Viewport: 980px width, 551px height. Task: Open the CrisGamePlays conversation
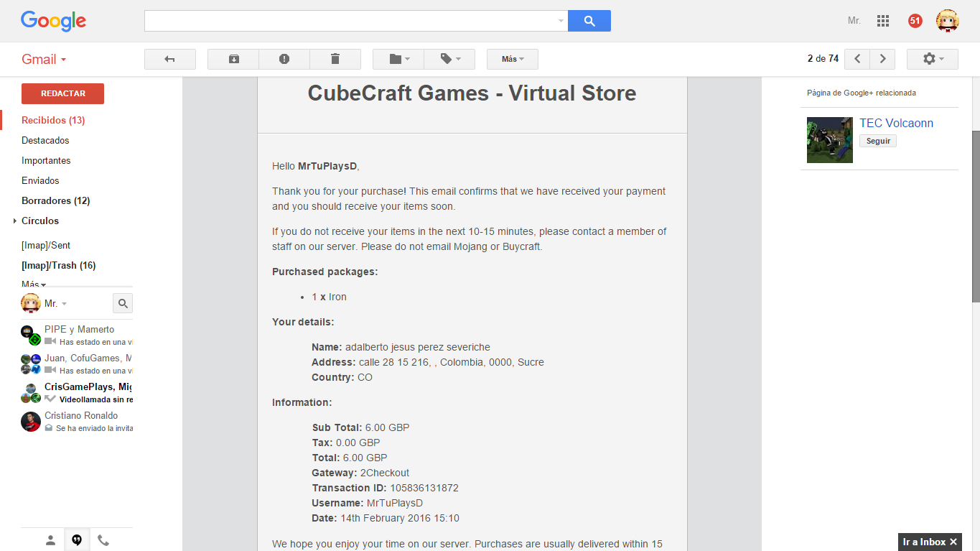coord(76,393)
